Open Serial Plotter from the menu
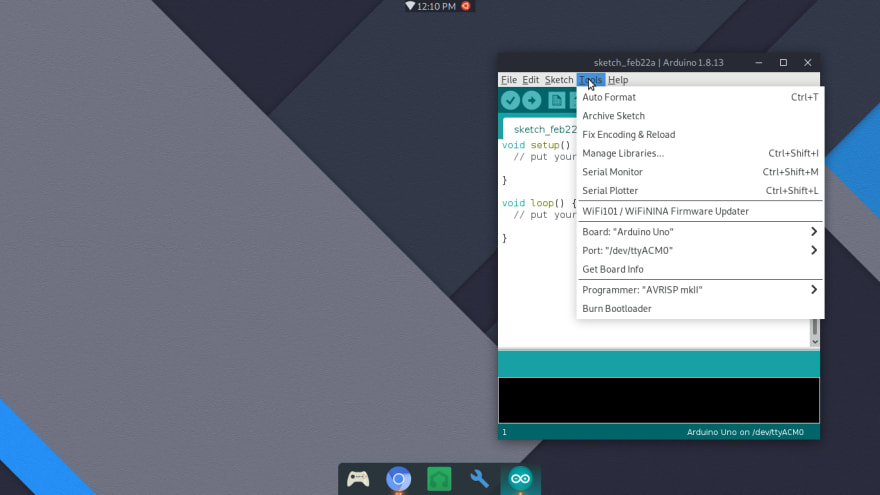 (x=700, y=191)
